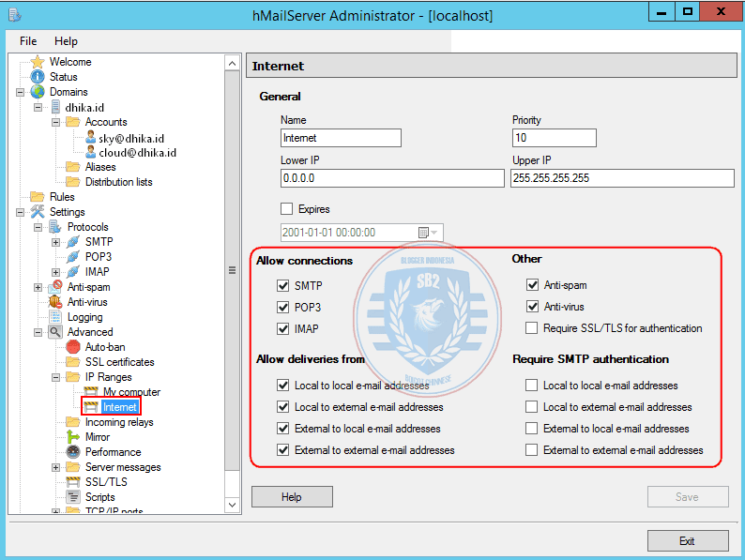Click the Rules folder icon
This screenshot has width=745, height=560.
[x=37, y=197]
